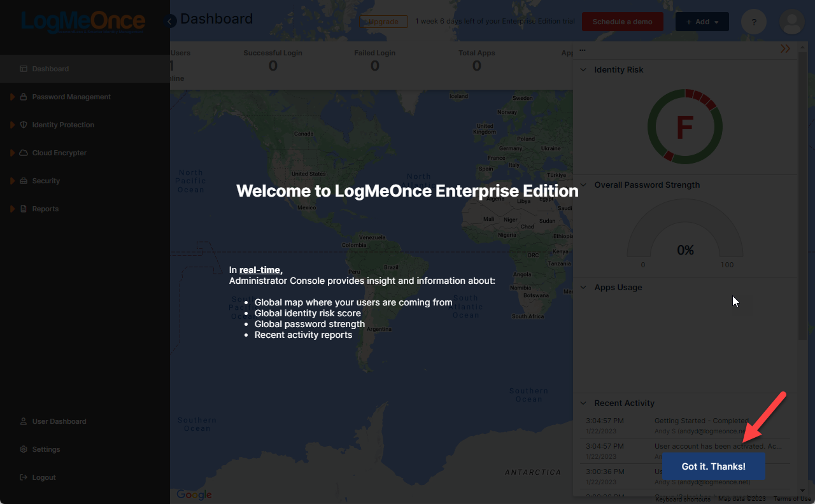
Task: Go to User Dashboard
Action: [x=59, y=421]
